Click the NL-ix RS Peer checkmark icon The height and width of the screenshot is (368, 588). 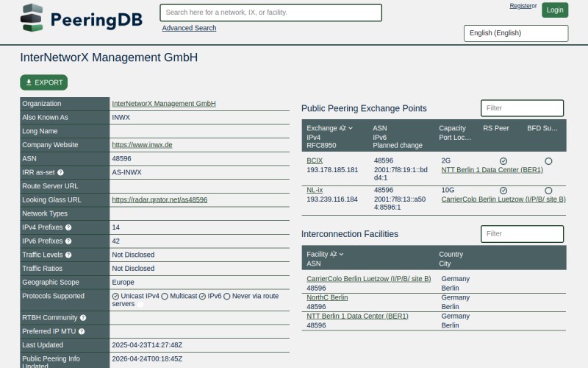click(x=503, y=191)
